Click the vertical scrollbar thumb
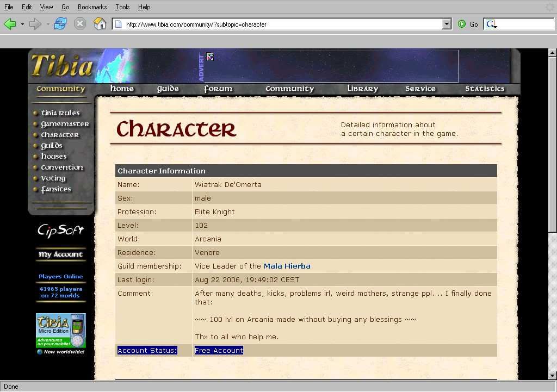 pos(553,145)
